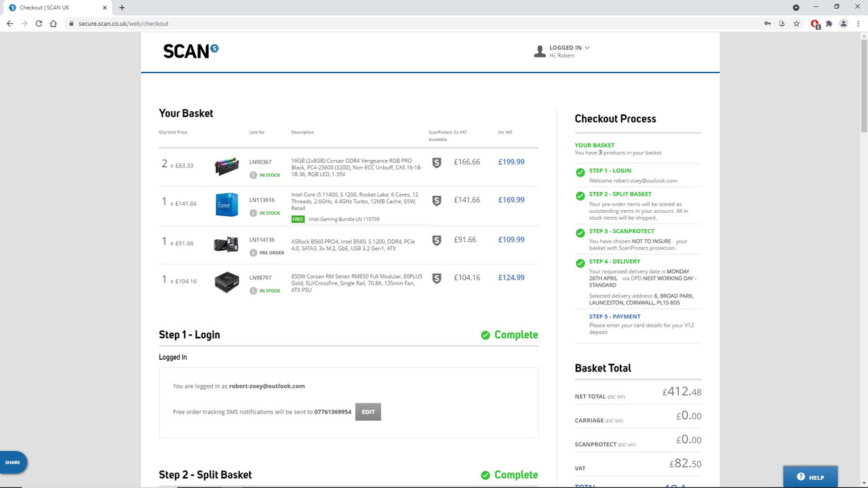Click the green FREE badge on Intel bundle
Screen dimensions: 868x488
click(298, 220)
